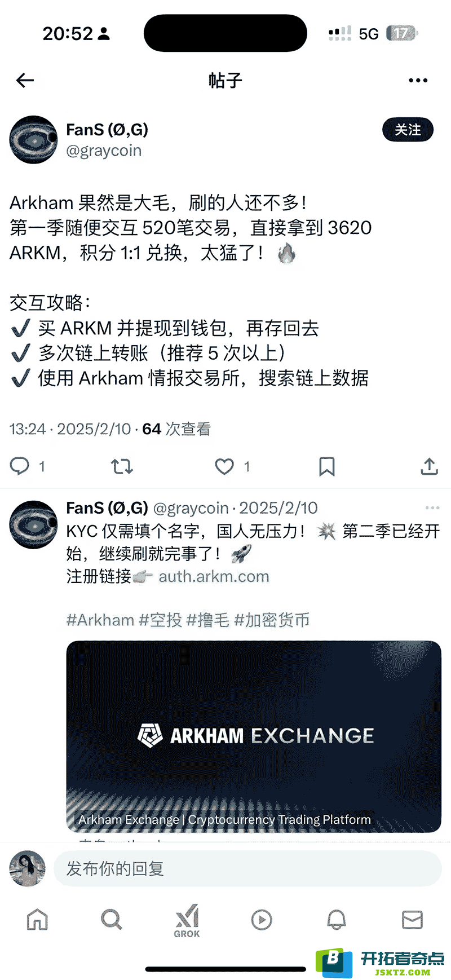Image resolution: width=451 pixels, height=980 pixels.
Task: Like the post with heart icon
Action: point(224,466)
